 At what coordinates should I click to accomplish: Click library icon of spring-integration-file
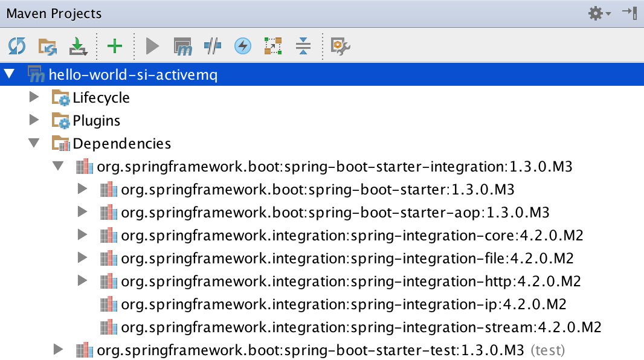[109, 258]
